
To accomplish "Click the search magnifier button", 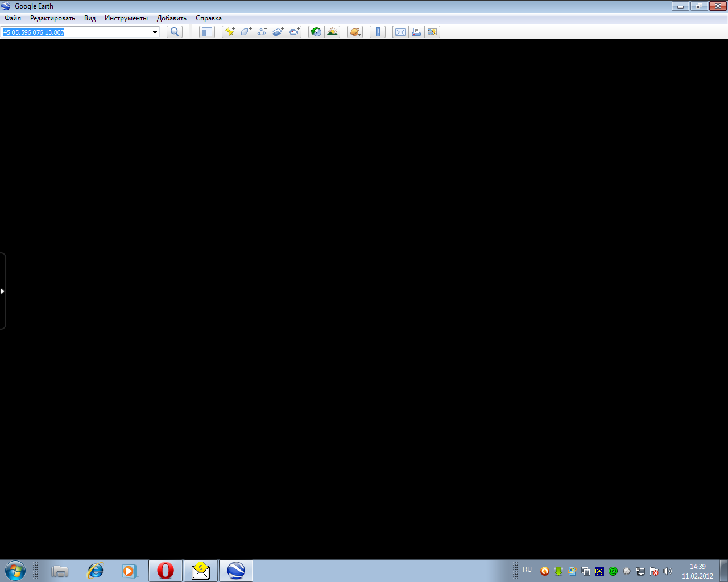I will (x=175, y=32).
